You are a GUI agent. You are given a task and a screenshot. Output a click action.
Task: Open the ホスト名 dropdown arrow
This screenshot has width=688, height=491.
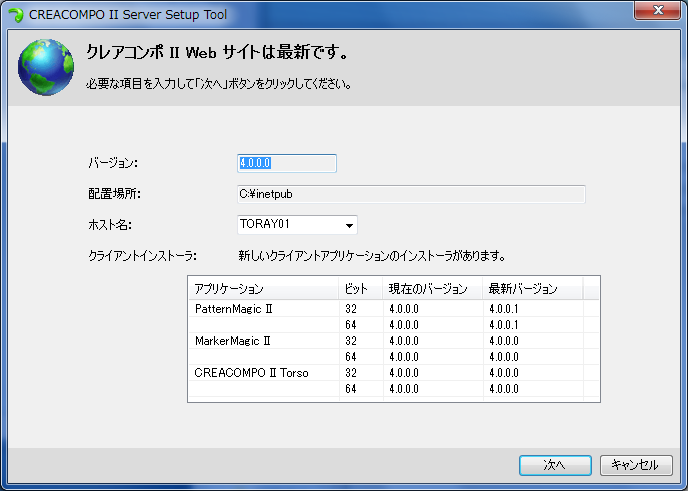click(x=349, y=225)
